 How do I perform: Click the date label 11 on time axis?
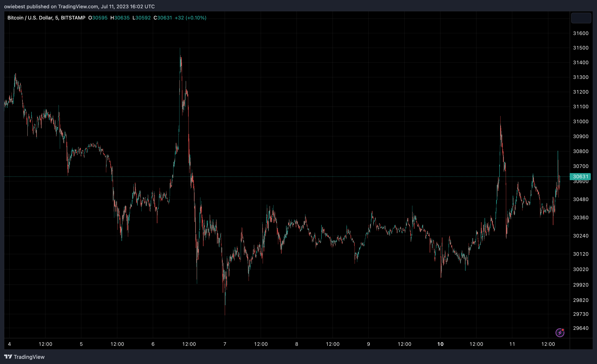coord(512,344)
